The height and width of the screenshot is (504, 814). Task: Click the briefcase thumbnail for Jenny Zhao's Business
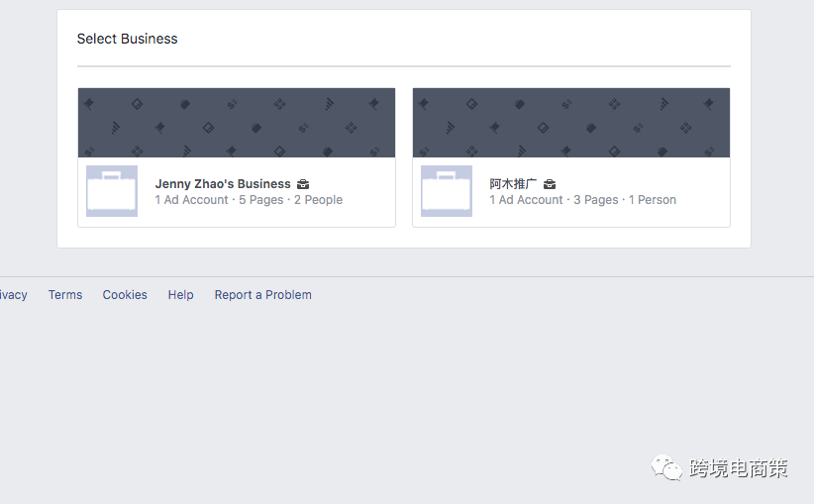[x=112, y=191]
